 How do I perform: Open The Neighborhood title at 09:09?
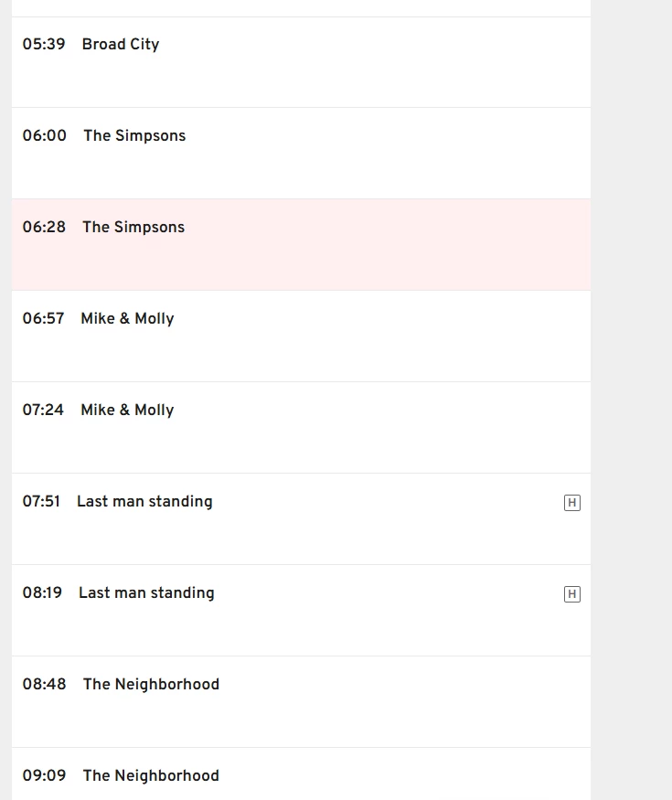(x=151, y=775)
